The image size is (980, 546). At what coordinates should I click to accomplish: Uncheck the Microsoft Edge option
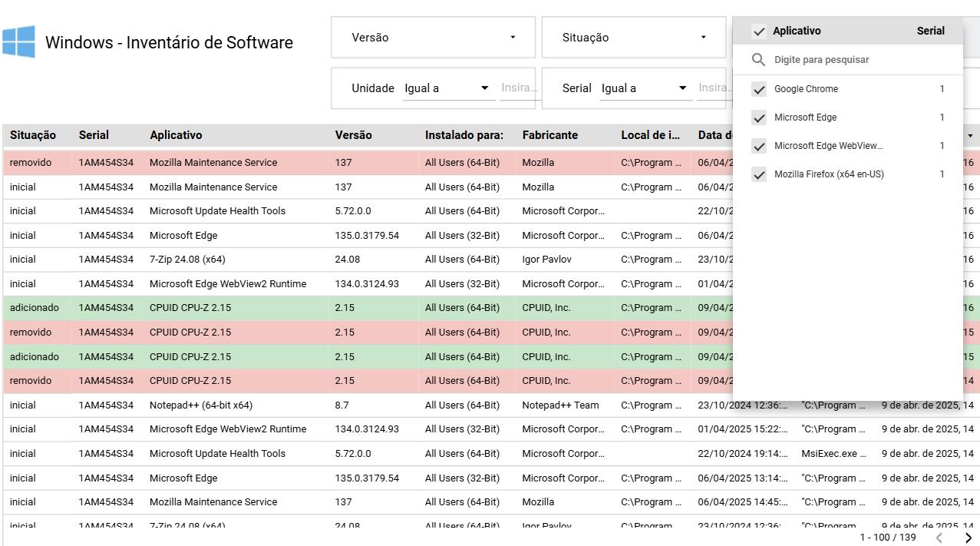point(759,117)
